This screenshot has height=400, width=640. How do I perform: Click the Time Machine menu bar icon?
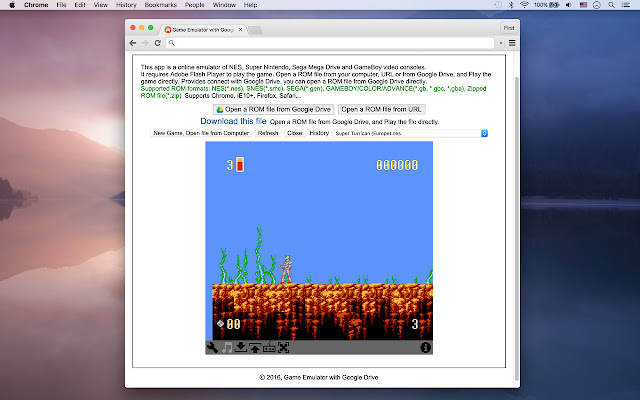coord(498,5)
